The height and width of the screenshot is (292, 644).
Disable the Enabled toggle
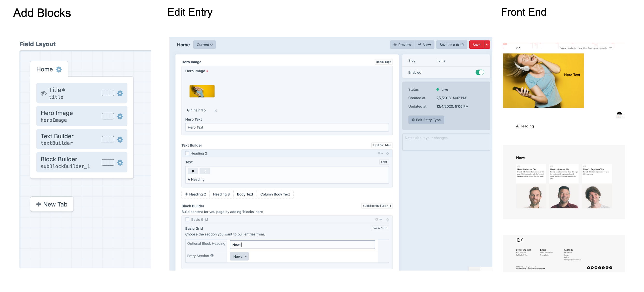point(480,72)
